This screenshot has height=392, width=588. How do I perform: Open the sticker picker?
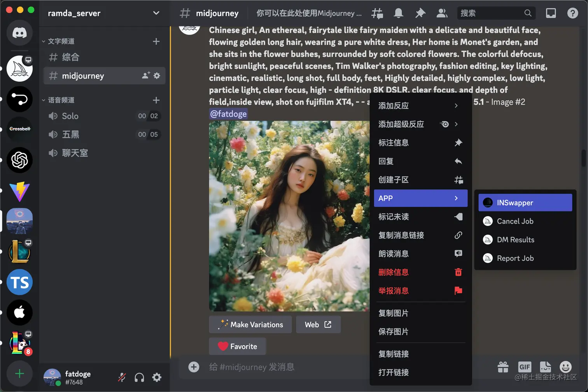(x=545, y=367)
